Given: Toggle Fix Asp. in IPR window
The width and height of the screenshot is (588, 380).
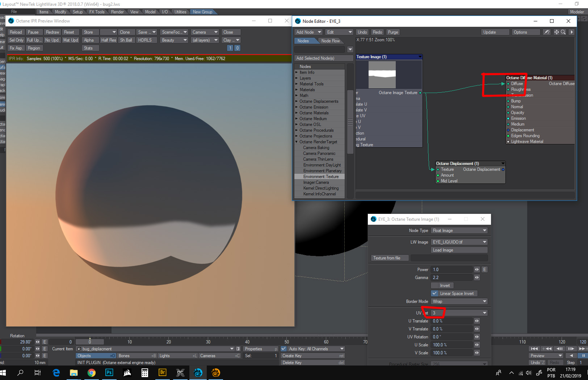Looking at the screenshot, I should tap(16, 48).
